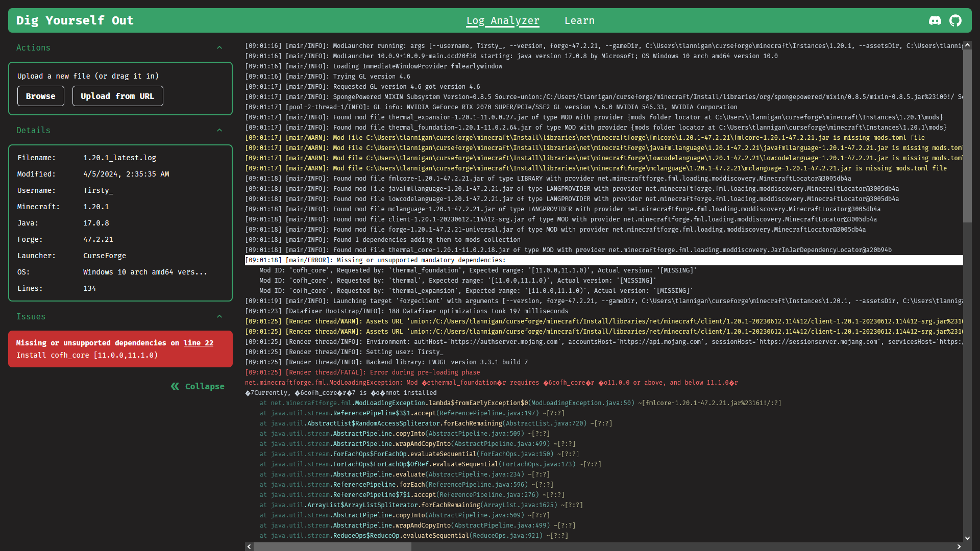Collapse the Actions section

219,47
